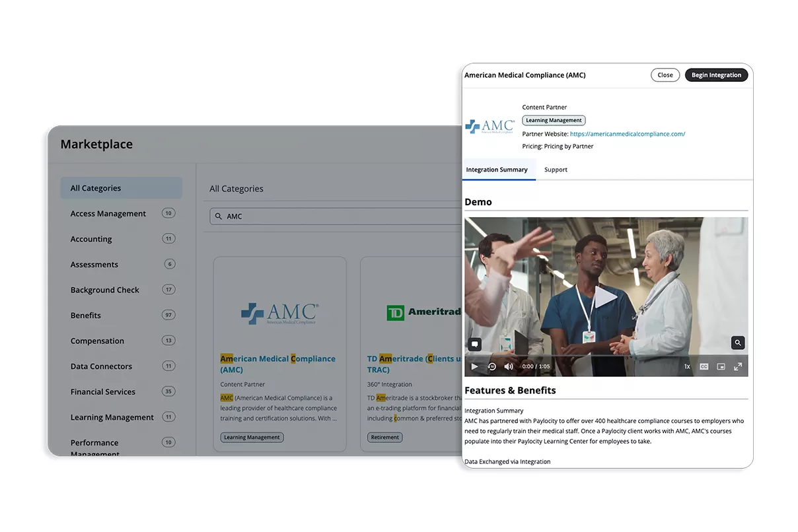The image size is (798, 532).
Task: Click the AMC logo on the marketplace card
Action: [x=279, y=314]
